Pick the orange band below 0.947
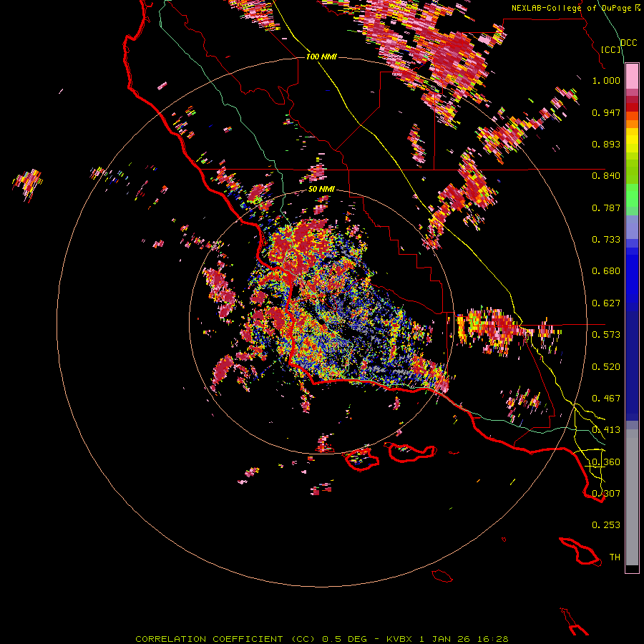Screen dimensions: 644x644 [x=632, y=124]
